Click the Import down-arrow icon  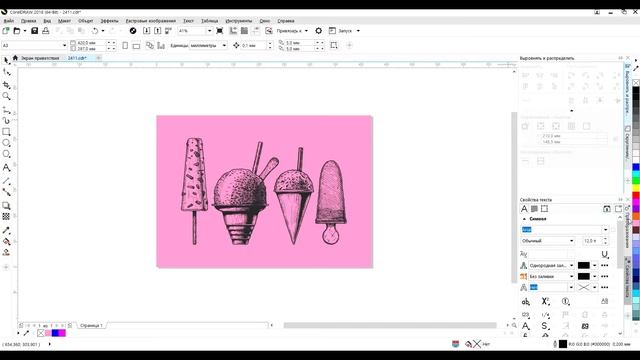pos(147,31)
